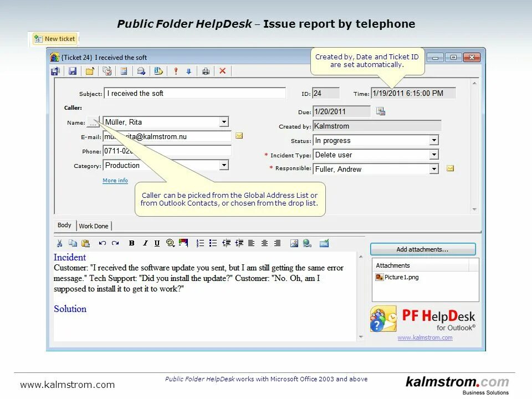Click the info page with plus icon
This screenshot has width=532, height=399.
coord(158,71)
